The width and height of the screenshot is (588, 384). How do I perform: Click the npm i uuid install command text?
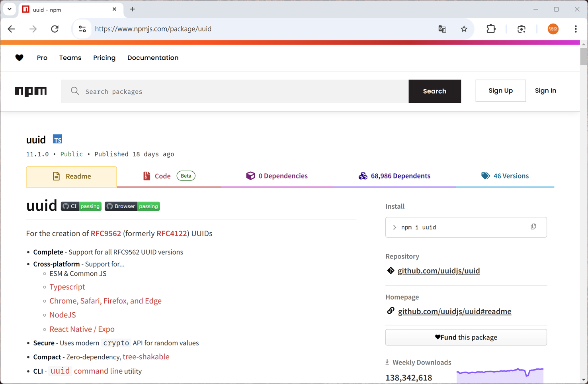tap(418, 227)
